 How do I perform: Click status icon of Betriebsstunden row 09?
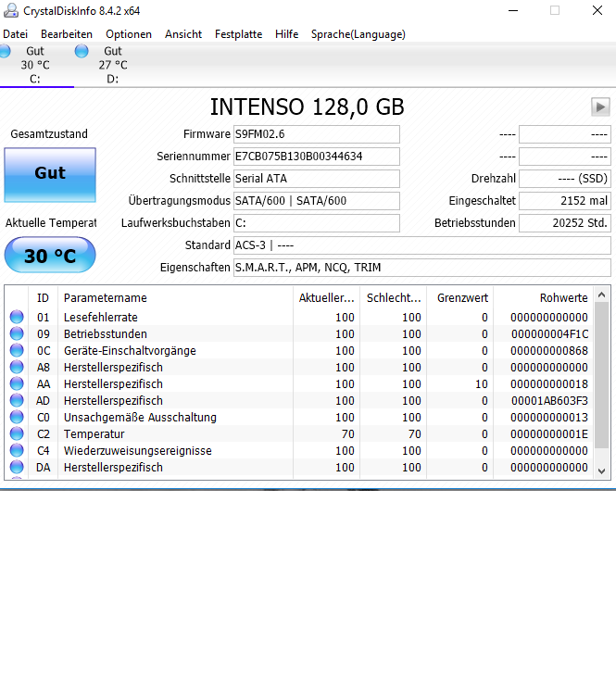coord(17,333)
